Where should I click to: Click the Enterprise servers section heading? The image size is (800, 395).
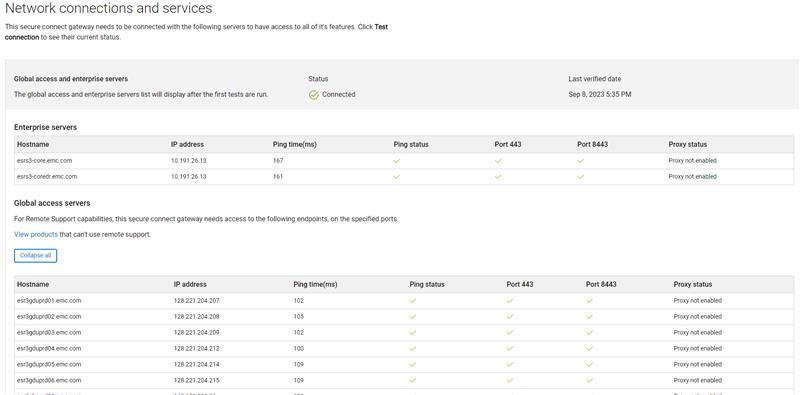point(45,128)
